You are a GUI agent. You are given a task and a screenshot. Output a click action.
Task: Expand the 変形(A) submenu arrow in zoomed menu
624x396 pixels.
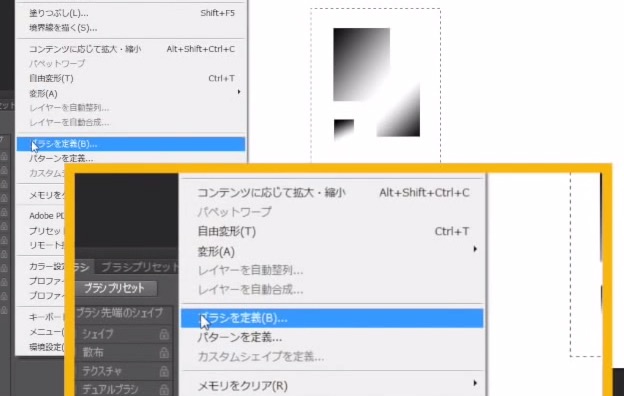click(x=475, y=249)
